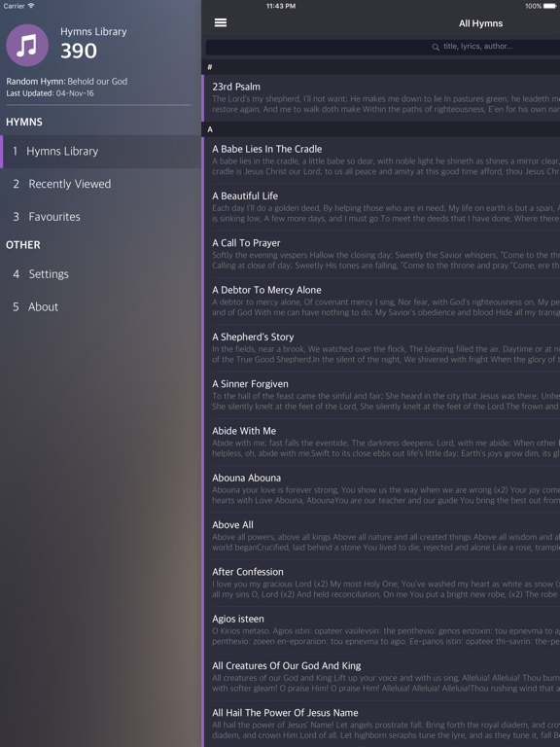Tap Last Updated 04-Nov-16 text
Viewport: 560px width, 747px height.
[50, 93]
